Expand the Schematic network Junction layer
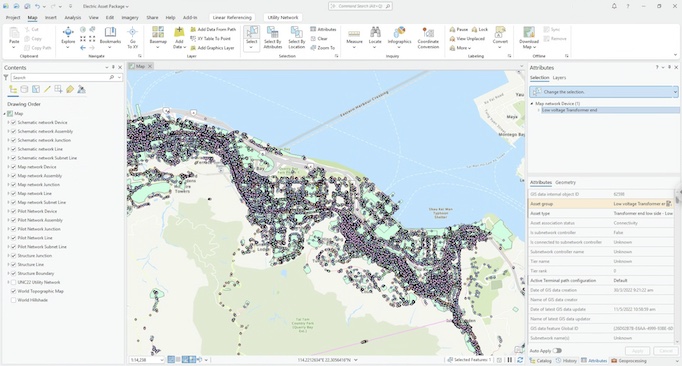 pyautogui.click(x=8, y=140)
